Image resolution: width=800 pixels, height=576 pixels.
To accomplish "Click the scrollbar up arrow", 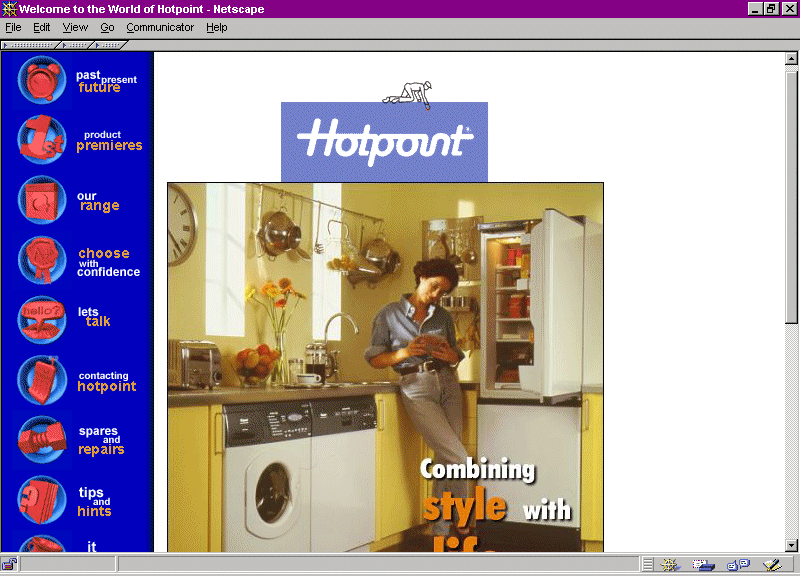I will [791, 59].
